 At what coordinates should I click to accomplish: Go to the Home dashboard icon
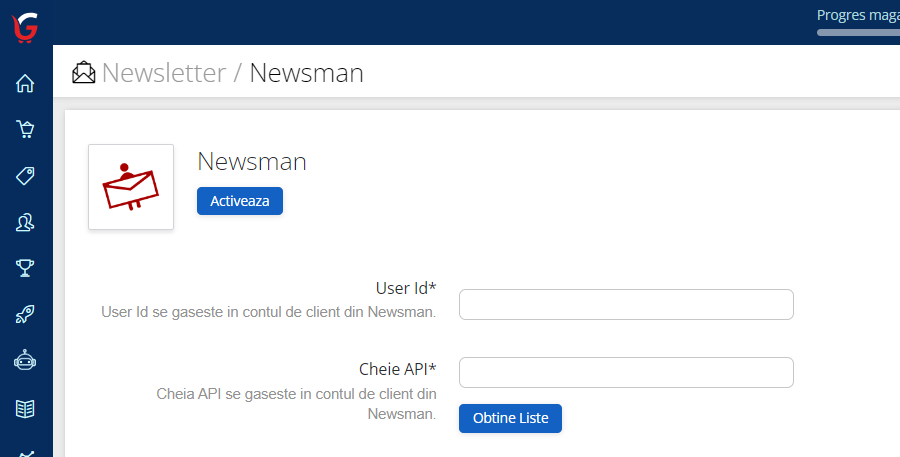point(25,84)
